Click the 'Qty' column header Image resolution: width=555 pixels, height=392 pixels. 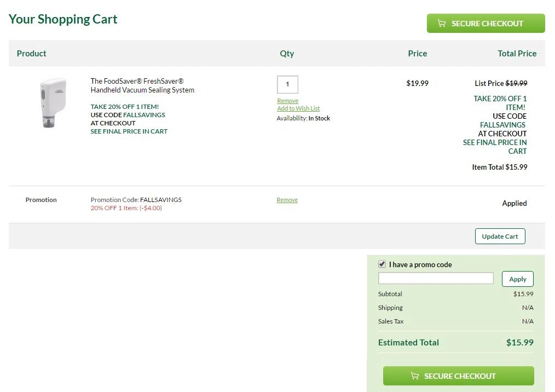(287, 54)
